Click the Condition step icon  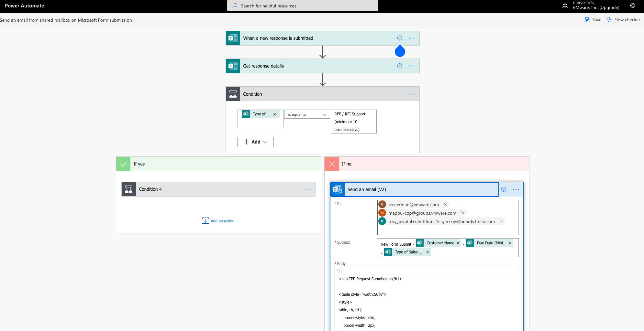coord(233,94)
